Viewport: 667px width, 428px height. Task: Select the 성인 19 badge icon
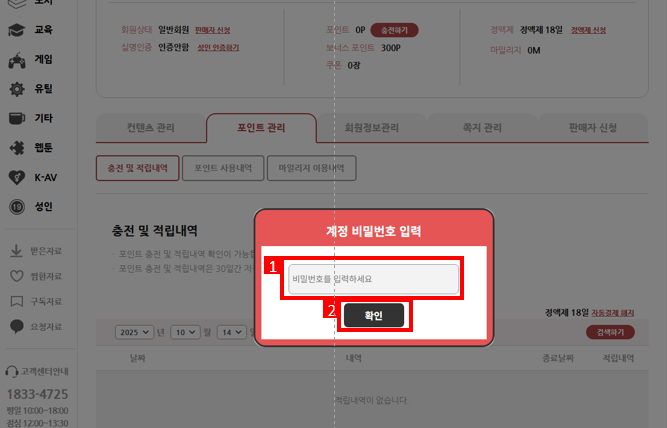click(17, 207)
